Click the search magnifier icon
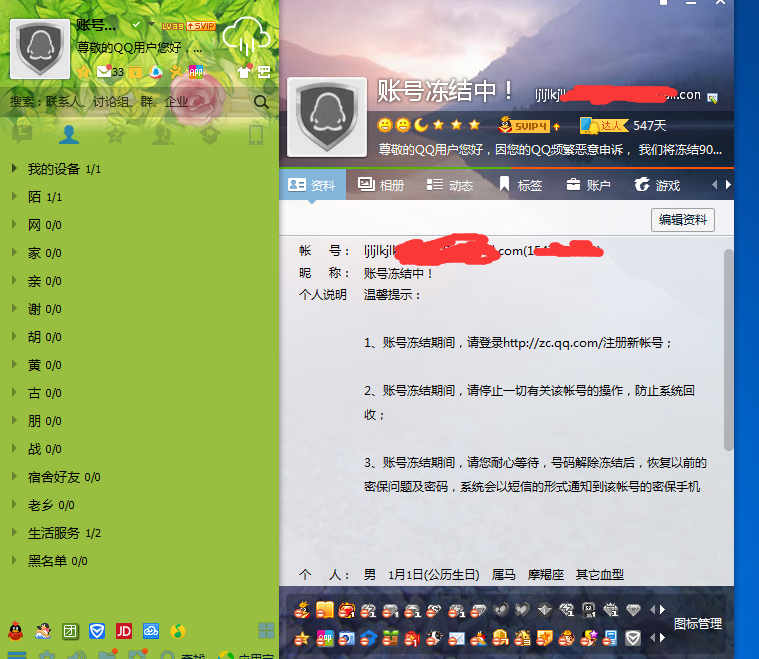Screen dimensions: 759x659 pos(261,102)
